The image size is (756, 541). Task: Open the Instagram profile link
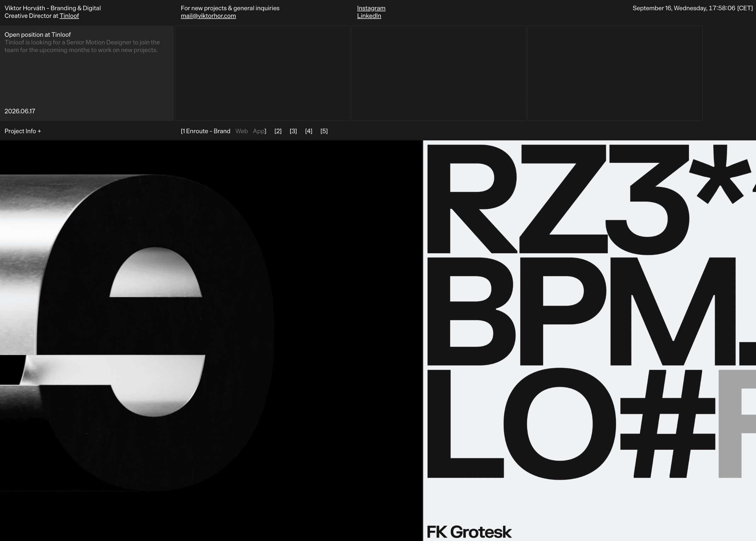tap(371, 8)
